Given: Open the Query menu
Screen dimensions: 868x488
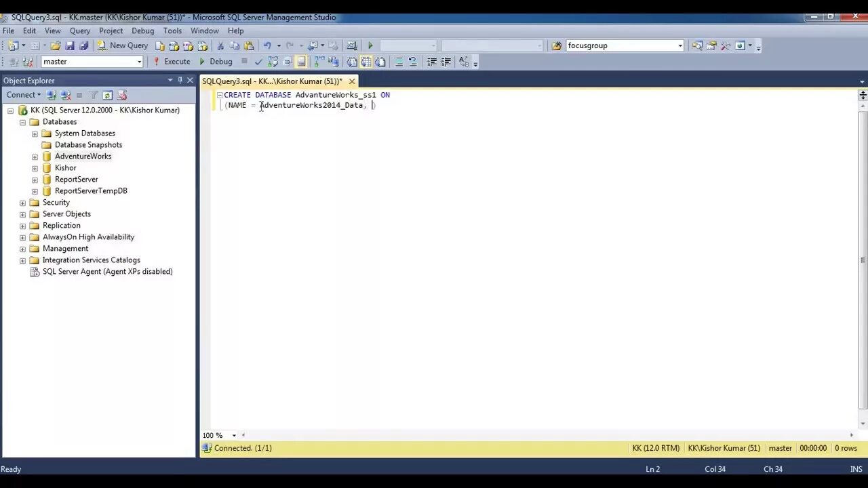Looking at the screenshot, I should [x=80, y=30].
